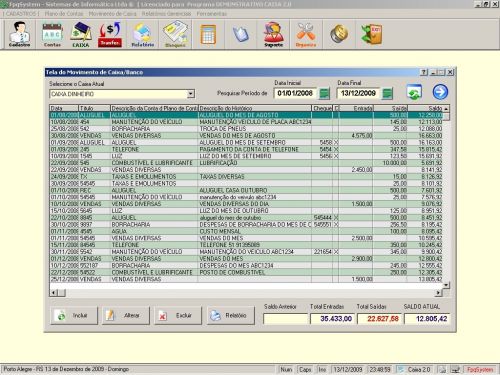Screen dimensions: 500x375
Task: Click the exit door toolbar icon
Action: [371, 34]
